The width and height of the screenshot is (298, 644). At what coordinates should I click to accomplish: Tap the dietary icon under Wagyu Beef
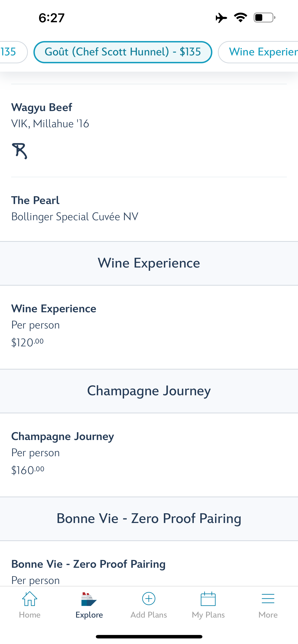coord(19,151)
